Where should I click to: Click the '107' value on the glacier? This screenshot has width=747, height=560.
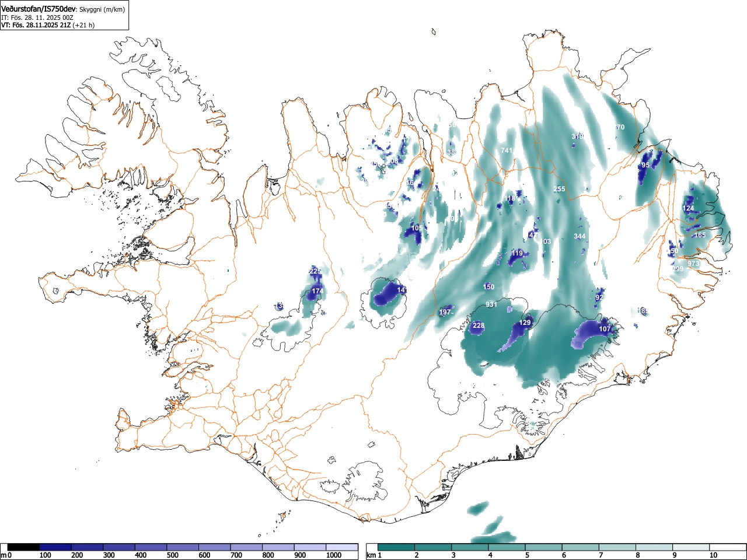point(605,329)
